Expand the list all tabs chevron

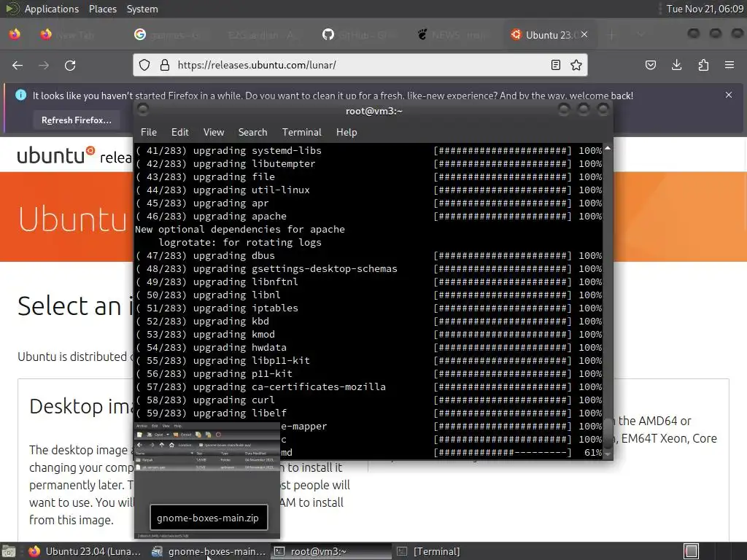coord(640,35)
